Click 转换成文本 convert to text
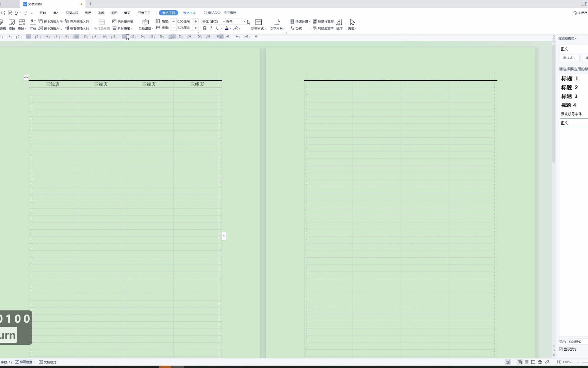The image size is (588, 368). (323, 28)
